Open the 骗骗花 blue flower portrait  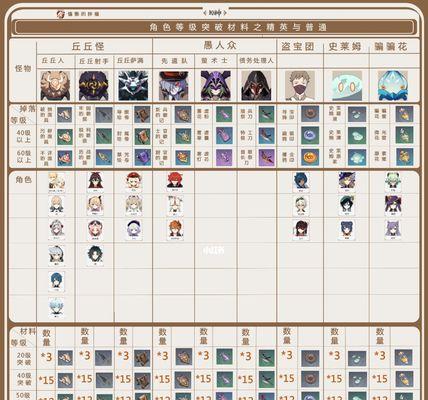tap(393, 85)
